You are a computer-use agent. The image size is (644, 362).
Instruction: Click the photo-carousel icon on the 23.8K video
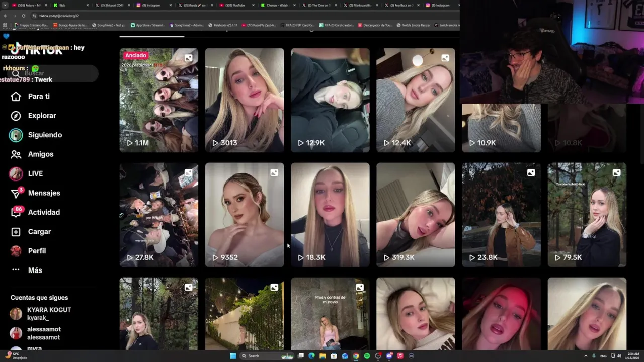click(531, 172)
